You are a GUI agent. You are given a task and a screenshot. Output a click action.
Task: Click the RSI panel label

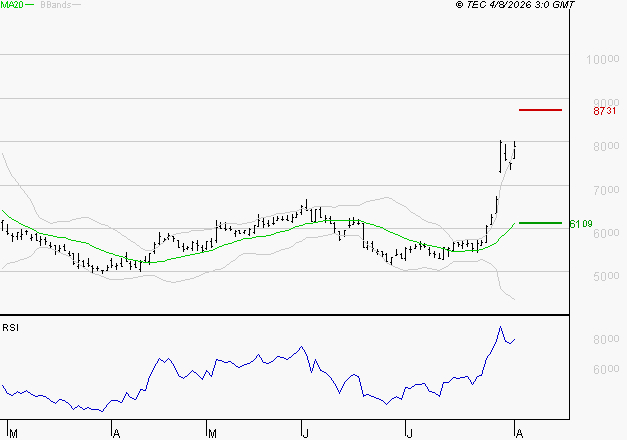[10, 328]
